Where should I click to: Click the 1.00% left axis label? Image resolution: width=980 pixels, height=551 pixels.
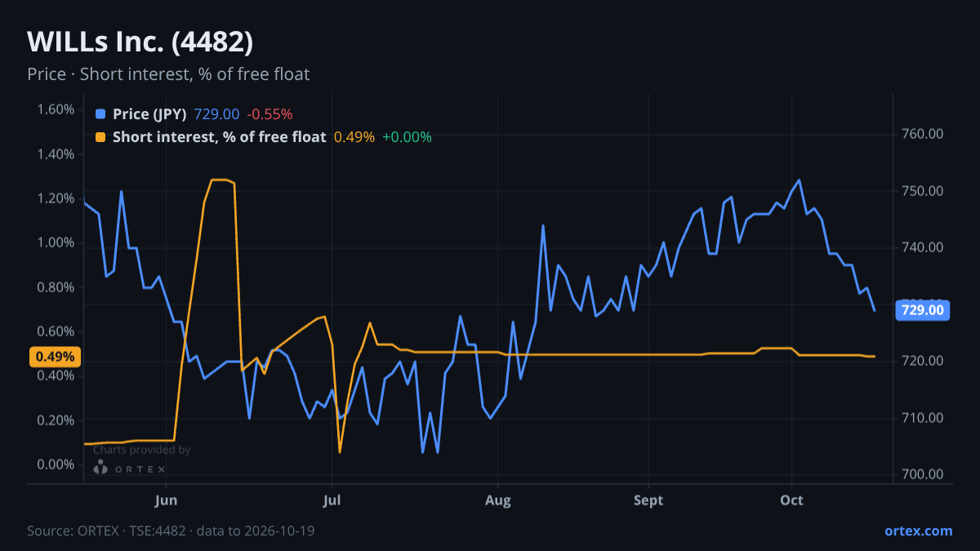point(56,242)
